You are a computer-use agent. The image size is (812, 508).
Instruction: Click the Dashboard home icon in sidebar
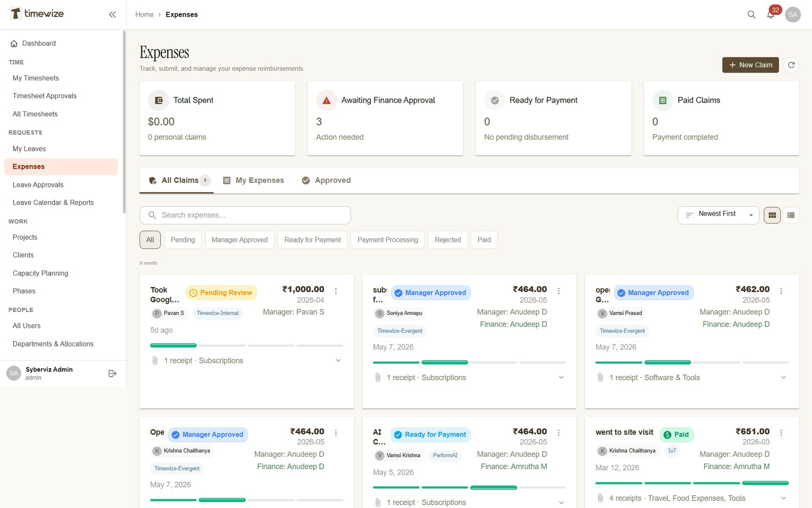point(14,44)
